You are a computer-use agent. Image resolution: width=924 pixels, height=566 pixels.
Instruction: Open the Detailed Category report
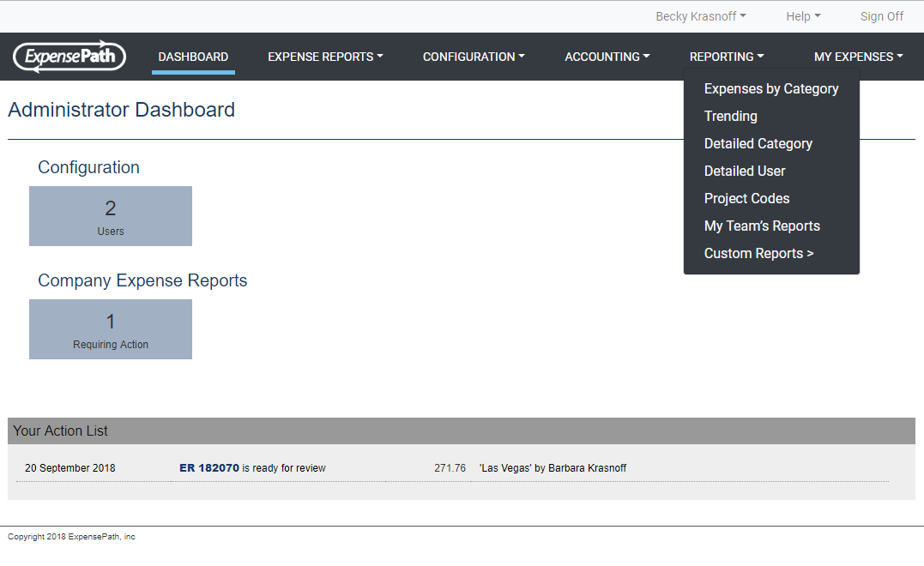pos(758,143)
